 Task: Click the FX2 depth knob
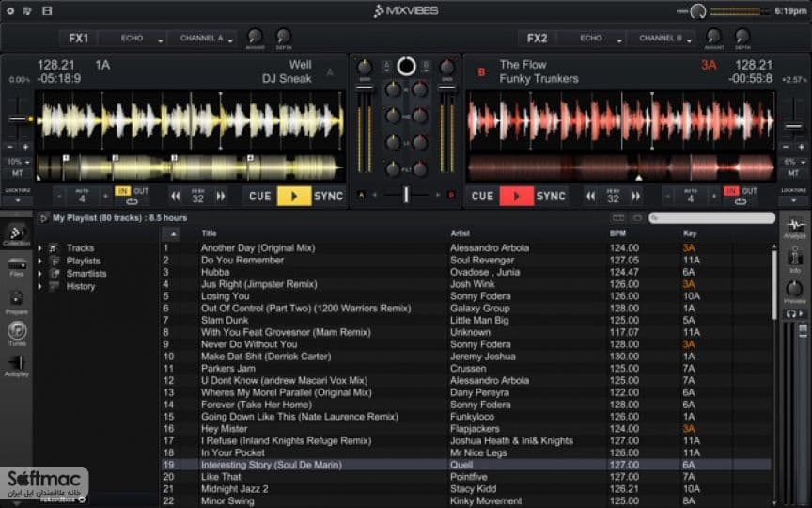click(742, 36)
